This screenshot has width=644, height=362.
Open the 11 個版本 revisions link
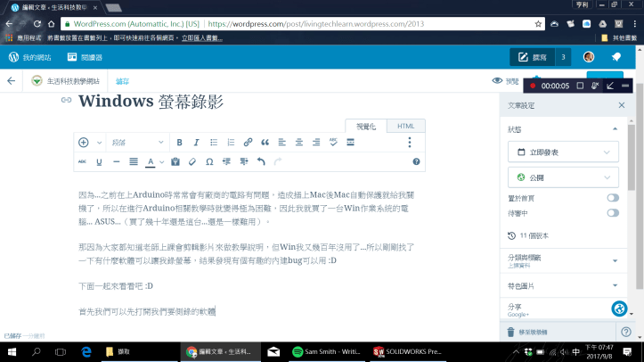(534, 236)
